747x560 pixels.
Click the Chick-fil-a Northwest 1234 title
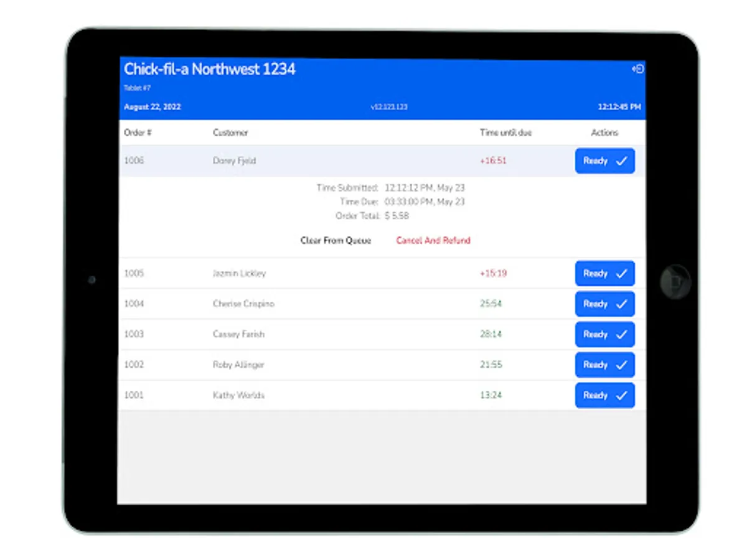[x=210, y=69]
